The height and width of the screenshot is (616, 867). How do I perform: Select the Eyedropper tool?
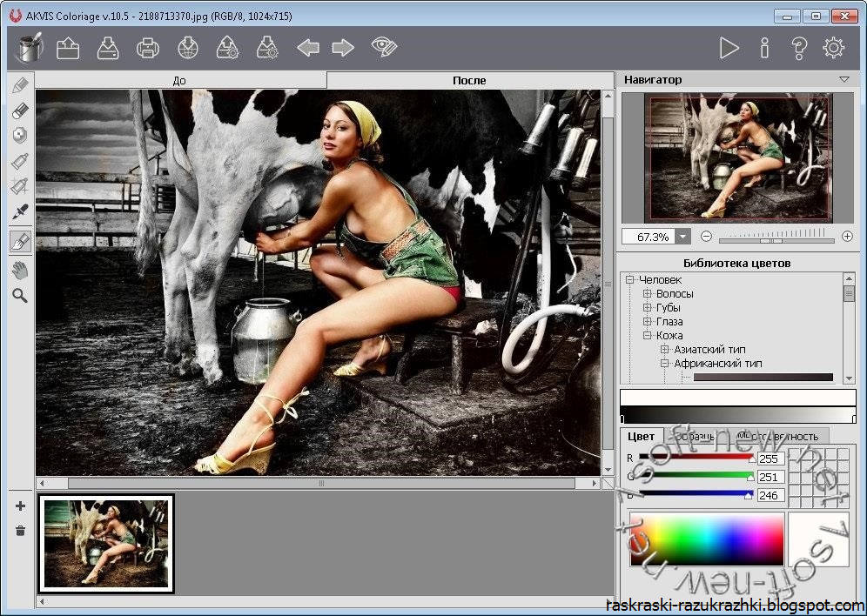click(x=20, y=211)
